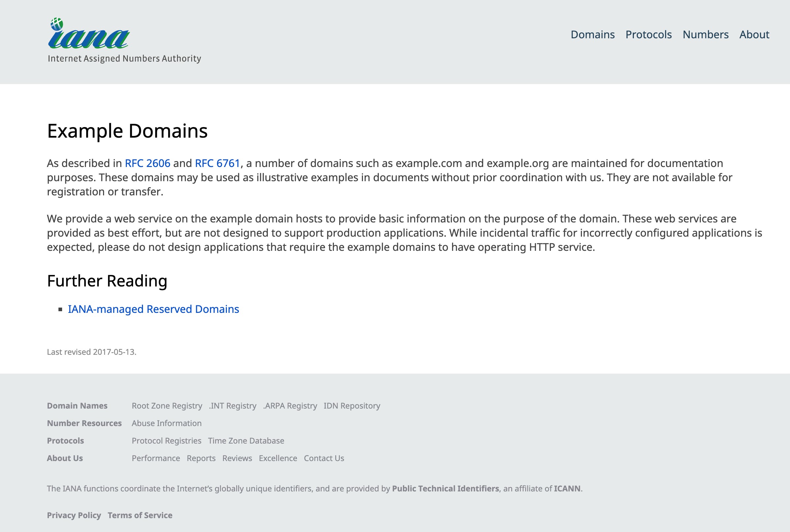Open Abuse Information footer link
The width and height of the screenshot is (790, 532).
point(166,423)
